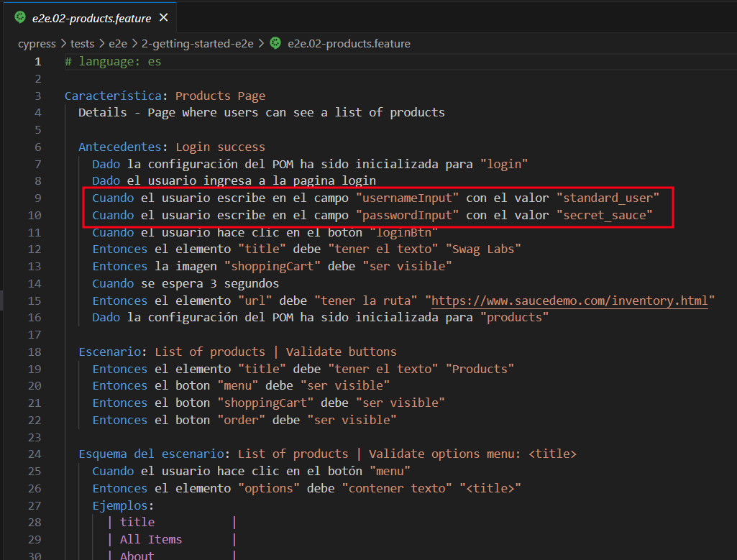Place cursor on "# language: es" comment
737x560 pixels.
[x=113, y=62]
